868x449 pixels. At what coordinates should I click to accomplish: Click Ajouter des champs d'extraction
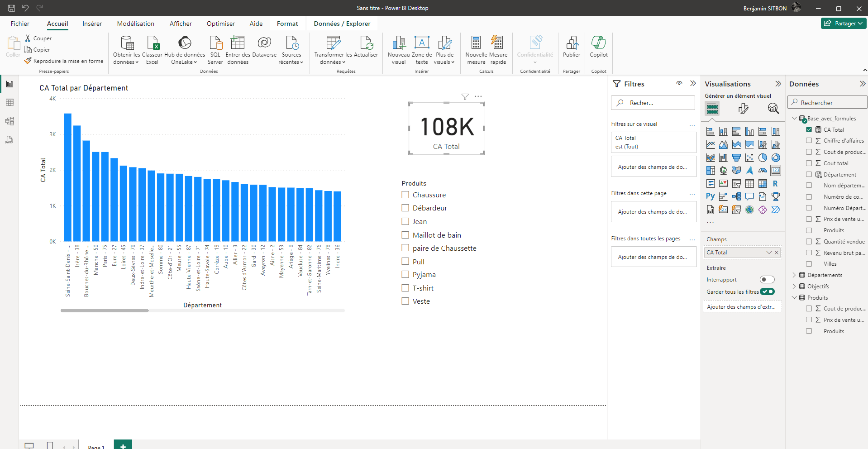(x=742, y=307)
